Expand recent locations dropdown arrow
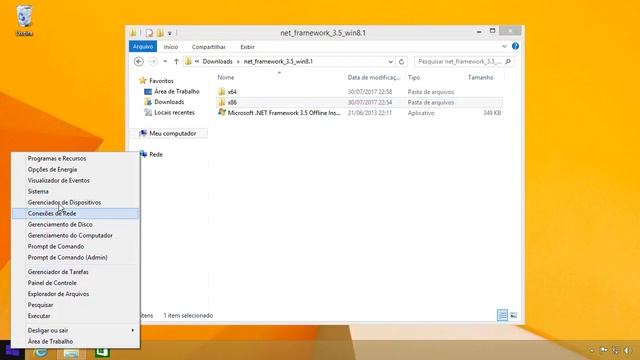This screenshot has width=640, height=360. pyautogui.click(x=165, y=62)
